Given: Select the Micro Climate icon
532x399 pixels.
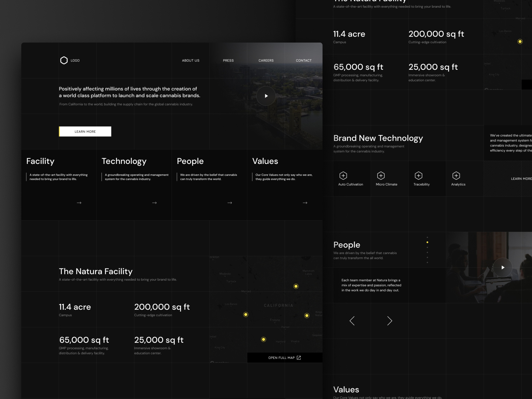Looking at the screenshot, I should (x=380, y=175).
